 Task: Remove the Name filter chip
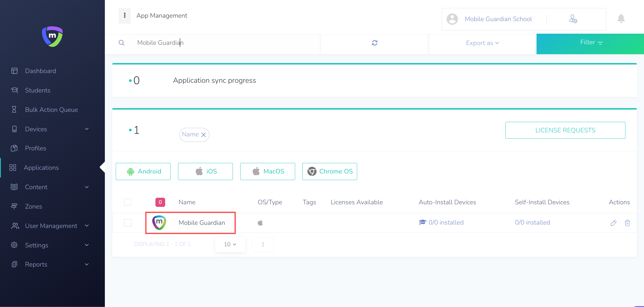click(203, 135)
